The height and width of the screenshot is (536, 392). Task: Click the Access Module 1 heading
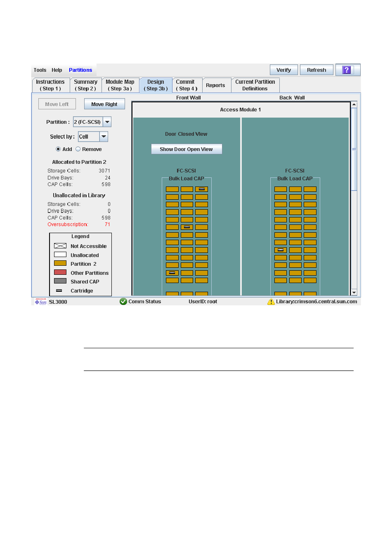tap(241, 110)
